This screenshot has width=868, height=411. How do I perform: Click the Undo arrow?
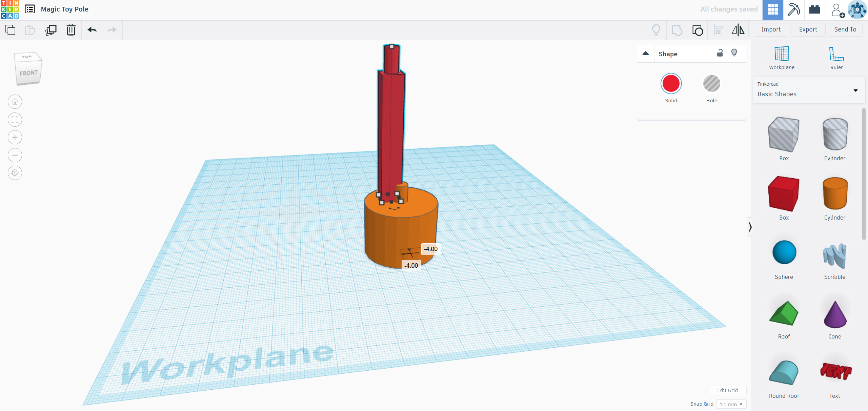[92, 30]
